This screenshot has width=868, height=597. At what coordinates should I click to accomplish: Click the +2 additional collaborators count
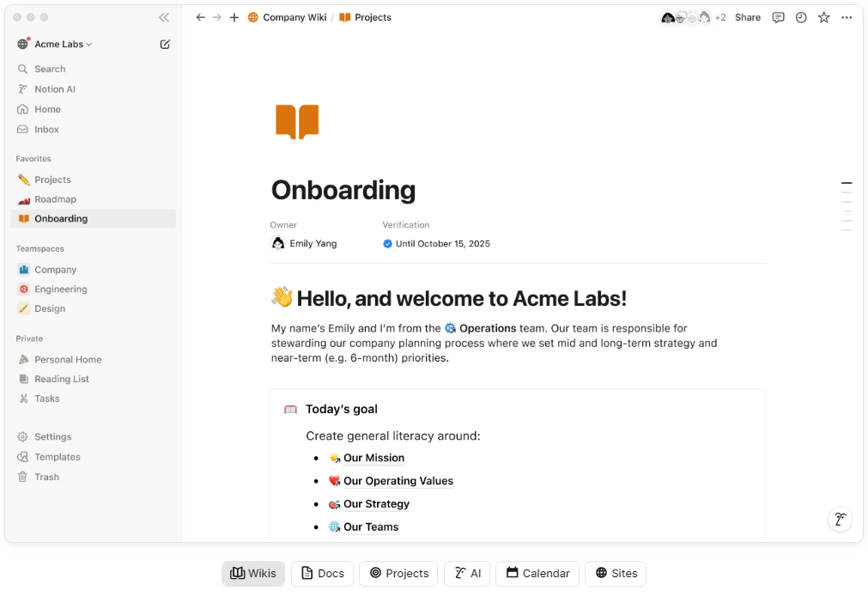click(720, 18)
